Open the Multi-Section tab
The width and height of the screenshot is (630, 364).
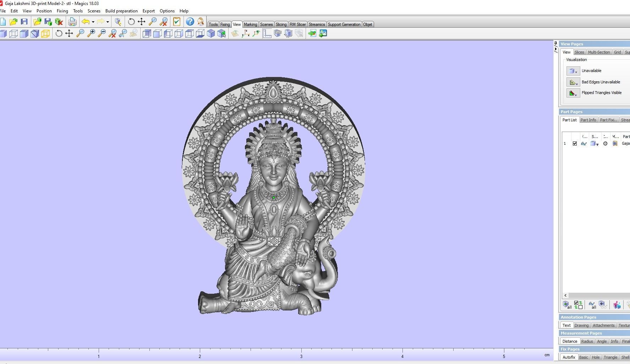pyautogui.click(x=599, y=52)
